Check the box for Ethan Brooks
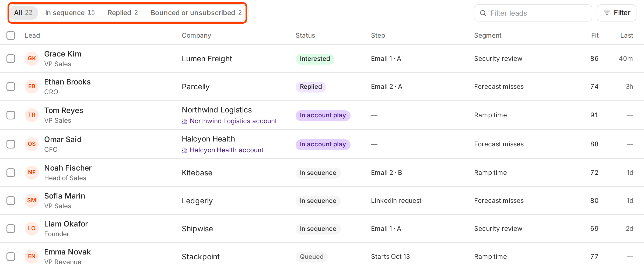The image size is (644, 269). point(11,87)
